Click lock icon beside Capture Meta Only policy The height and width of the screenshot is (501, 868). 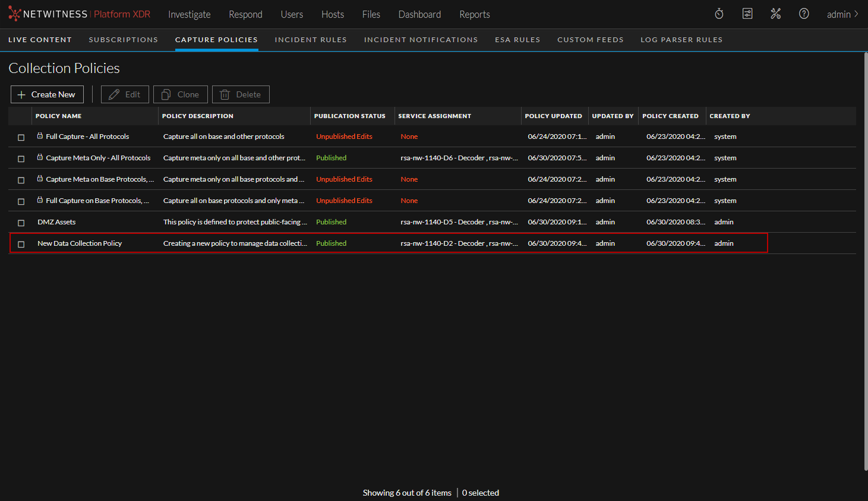40,157
